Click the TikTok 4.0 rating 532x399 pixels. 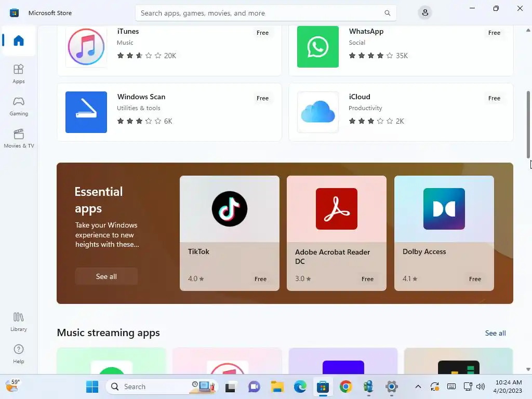(196, 278)
